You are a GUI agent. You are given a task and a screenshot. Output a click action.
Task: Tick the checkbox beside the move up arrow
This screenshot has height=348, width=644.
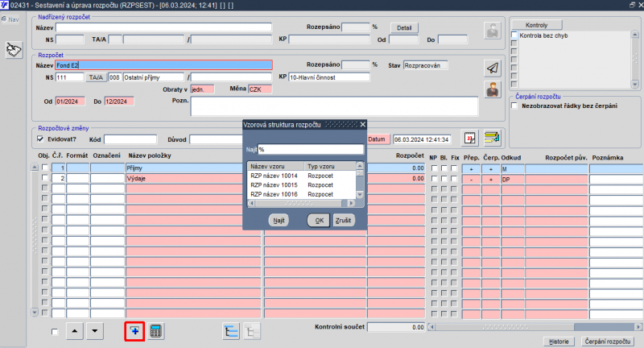(55, 332)
